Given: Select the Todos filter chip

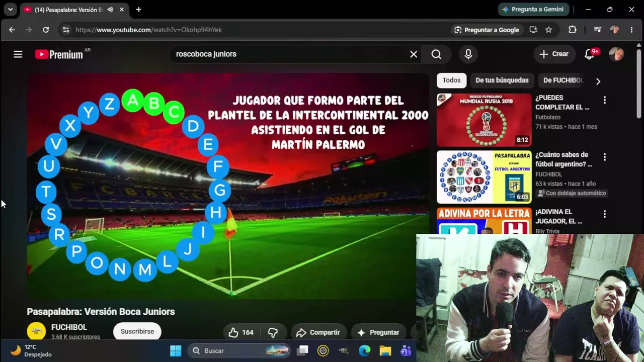Looking at the screenshot, I should pyautogui.click(x=451, y=80).
